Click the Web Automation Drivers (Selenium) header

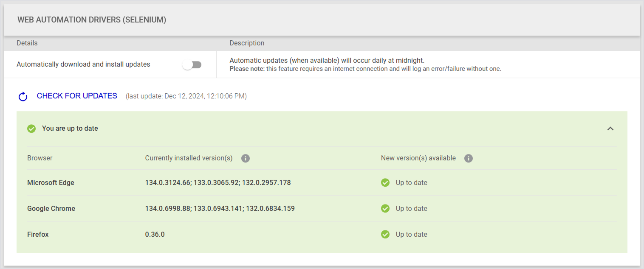(x=92, y=20)
